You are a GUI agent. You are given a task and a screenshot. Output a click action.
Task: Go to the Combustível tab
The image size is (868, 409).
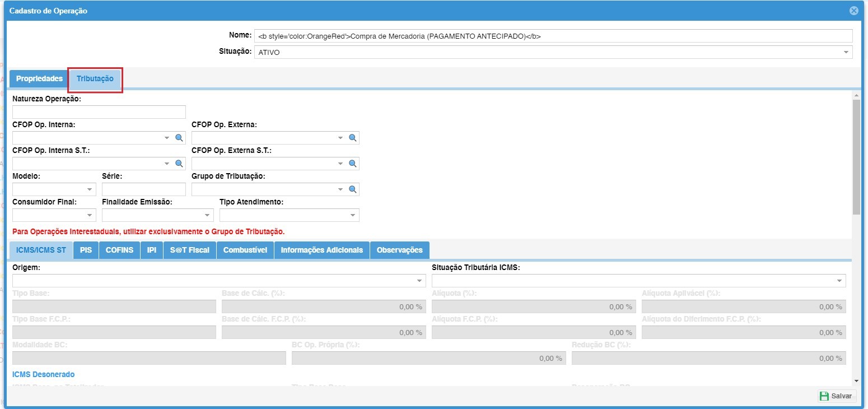pyautogui.click(x=245, y=250)
